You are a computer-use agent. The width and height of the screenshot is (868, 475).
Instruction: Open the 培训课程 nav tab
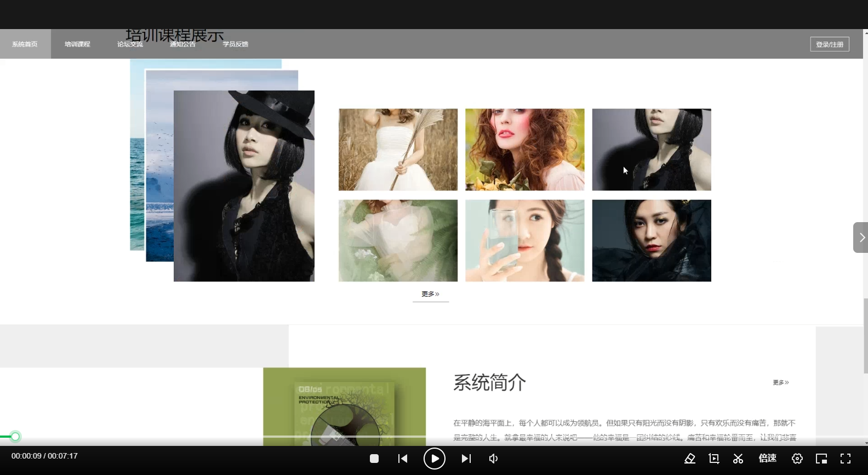tap(77, 44)
